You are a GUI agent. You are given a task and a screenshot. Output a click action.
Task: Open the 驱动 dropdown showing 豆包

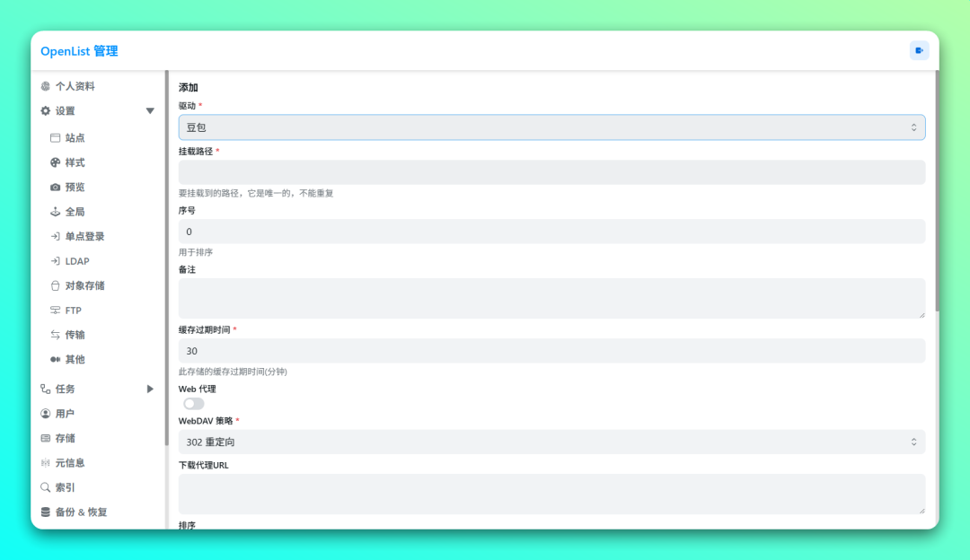coord(551,127)
